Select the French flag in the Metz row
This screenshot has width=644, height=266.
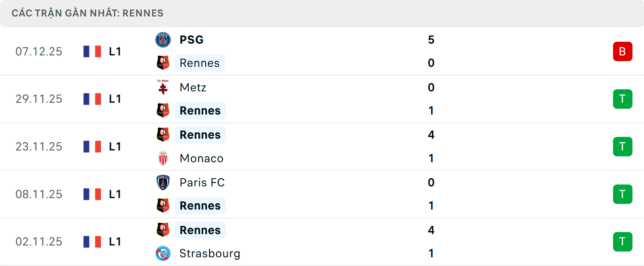point(92,99)
